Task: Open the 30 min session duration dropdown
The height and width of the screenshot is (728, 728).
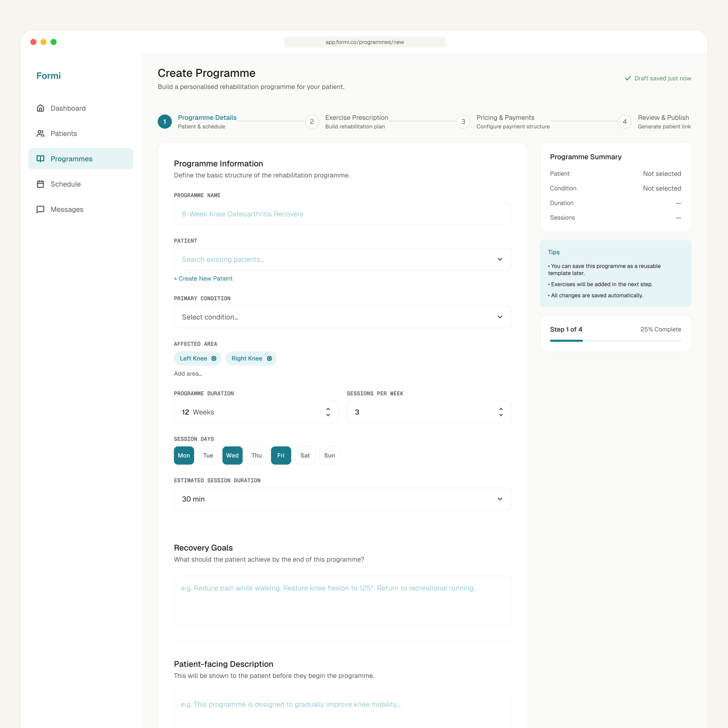Action: click(x=343, y=499)
